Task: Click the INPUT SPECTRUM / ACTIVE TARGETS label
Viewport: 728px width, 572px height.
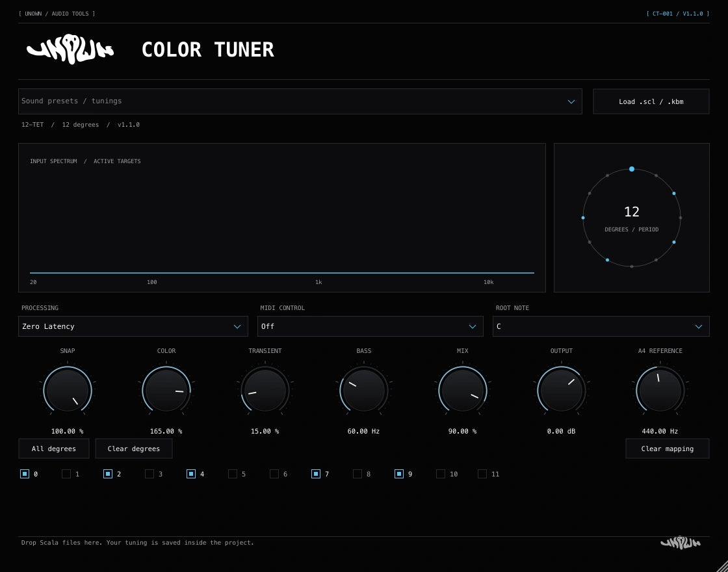Action: (85, 161)
